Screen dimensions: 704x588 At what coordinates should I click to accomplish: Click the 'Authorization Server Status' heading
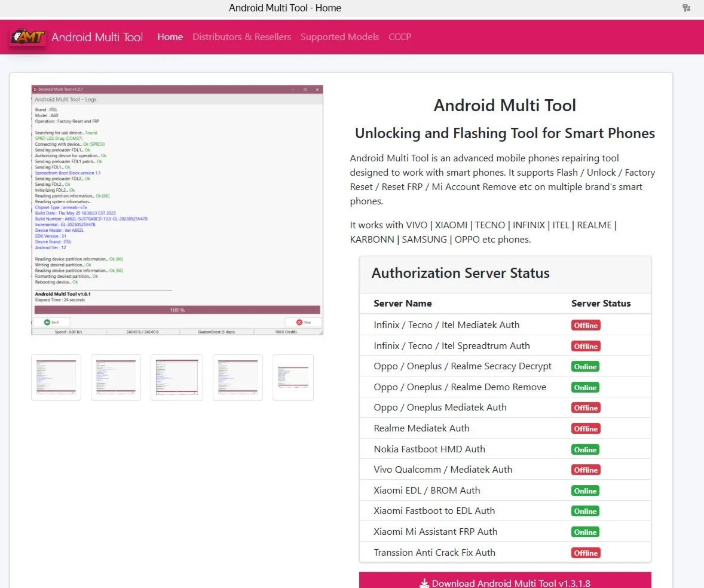pyautogui.click(x=461, y=273)
